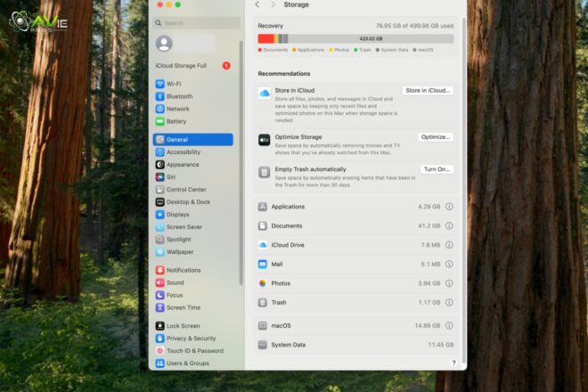Open info for Documents storage
Image resolution: width=588 pixels, height=392 pixels.
click(x=449, y=225)
